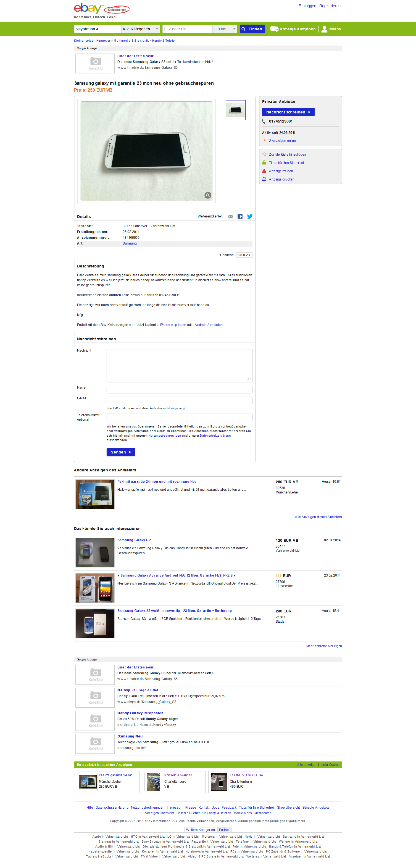Share the listing via email icon
The height and width of the screenshot is (868, 416).
[230, 217]
